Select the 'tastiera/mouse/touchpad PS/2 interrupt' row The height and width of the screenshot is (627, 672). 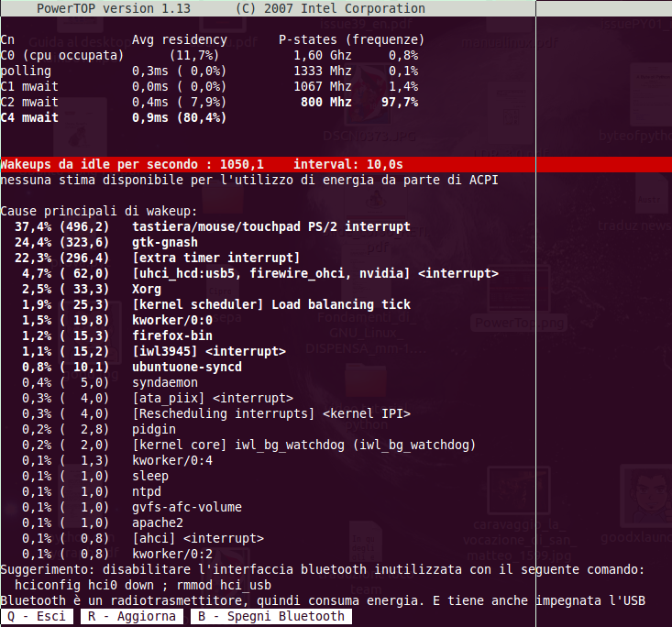click(270, 226)
